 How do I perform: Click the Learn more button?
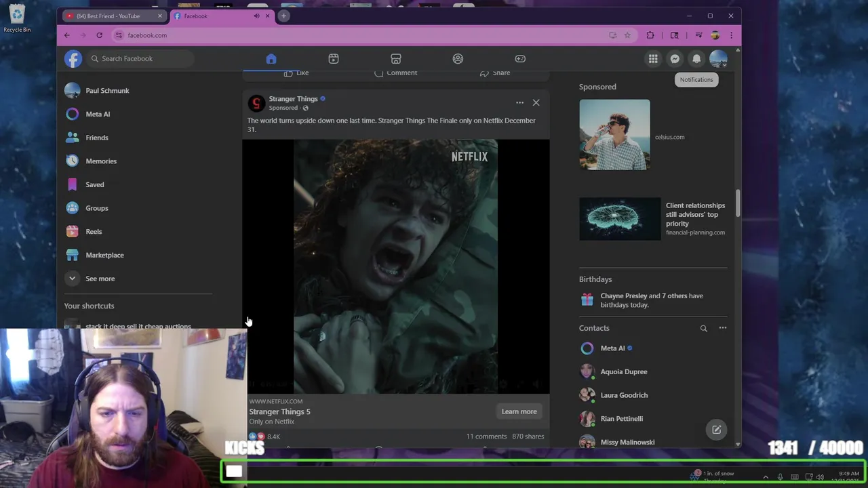click(519, 411)
